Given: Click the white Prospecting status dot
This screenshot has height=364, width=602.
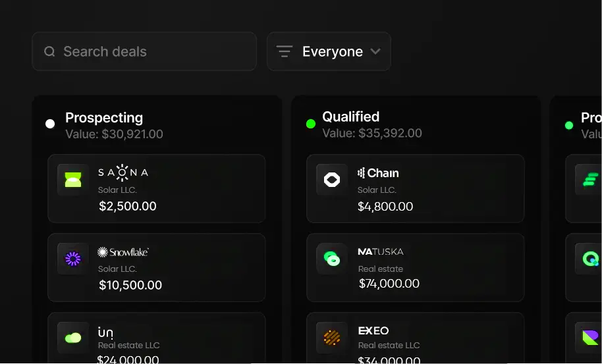Looking at the screenshot, I should 50,124.
